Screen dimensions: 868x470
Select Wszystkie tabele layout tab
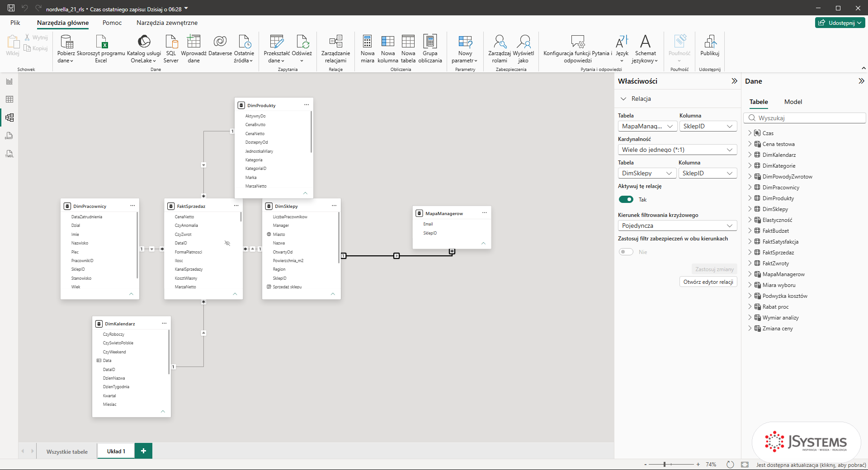(x=67, y=451)
